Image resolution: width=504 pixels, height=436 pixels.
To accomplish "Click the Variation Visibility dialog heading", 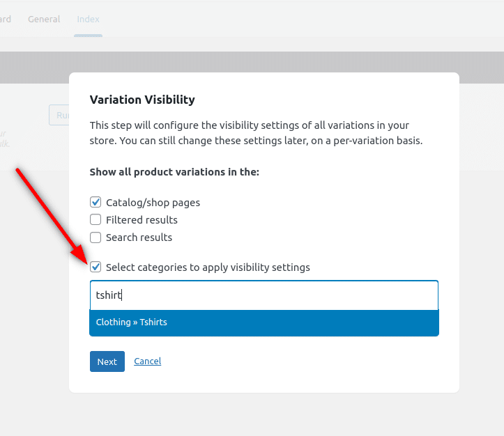I will (142, 100).
